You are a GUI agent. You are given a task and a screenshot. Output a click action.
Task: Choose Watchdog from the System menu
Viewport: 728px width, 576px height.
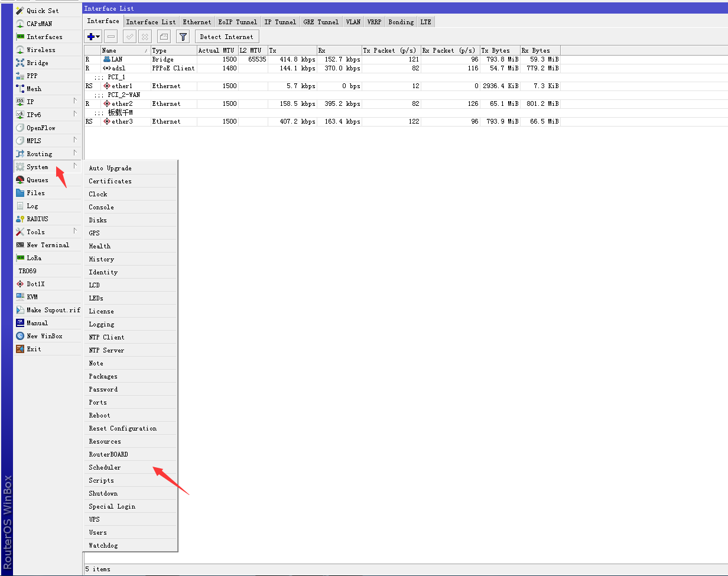131,545
